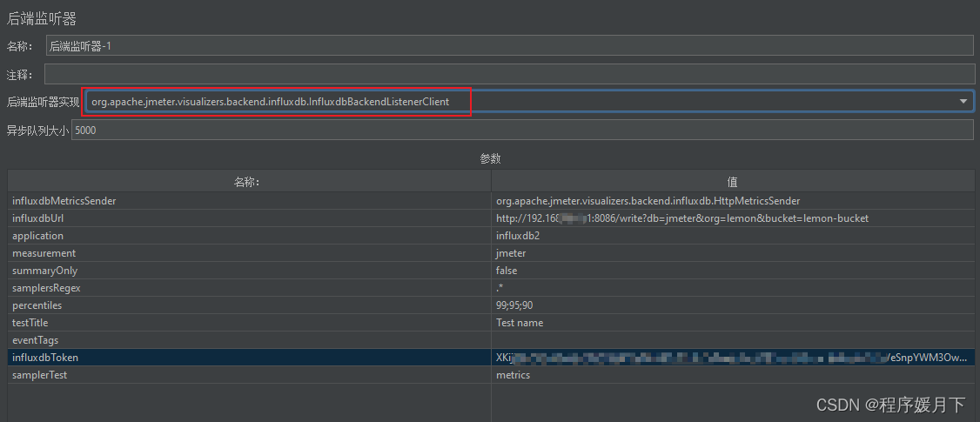The image size is (980, 422).
Task: Click the Test name value cell
Action: (x=733, y=323)
